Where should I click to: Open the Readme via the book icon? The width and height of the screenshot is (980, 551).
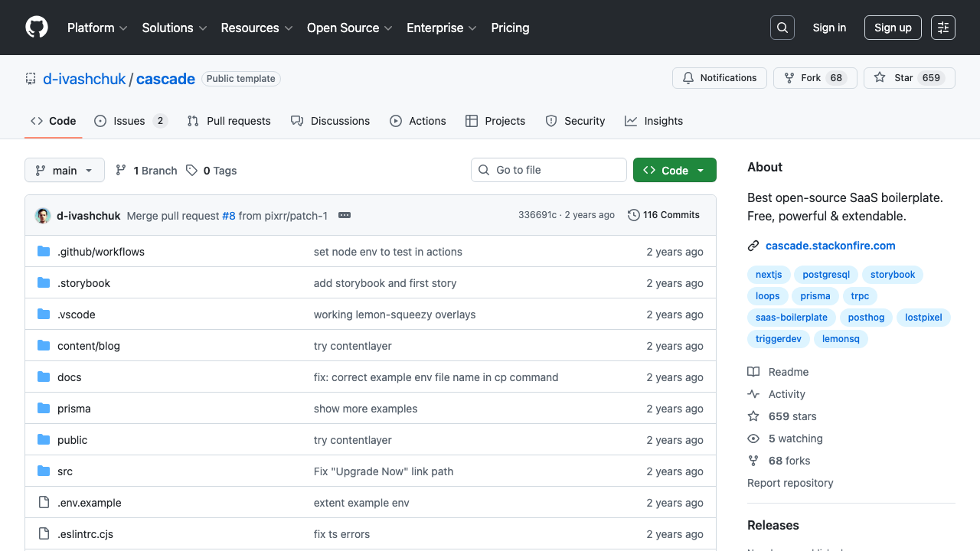753,371
